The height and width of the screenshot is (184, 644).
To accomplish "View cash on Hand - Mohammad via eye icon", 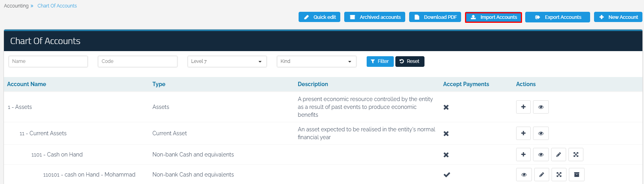I will coord(524,175).
